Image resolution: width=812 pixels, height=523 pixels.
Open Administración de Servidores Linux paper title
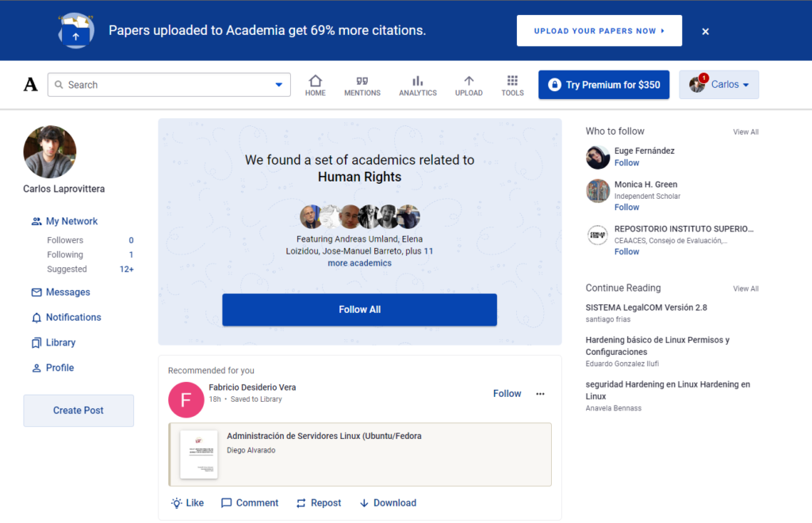[x=324, y=436]
